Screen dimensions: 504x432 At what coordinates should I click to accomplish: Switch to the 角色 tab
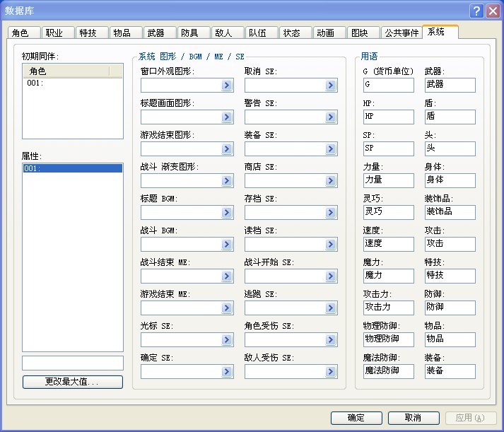24,33
